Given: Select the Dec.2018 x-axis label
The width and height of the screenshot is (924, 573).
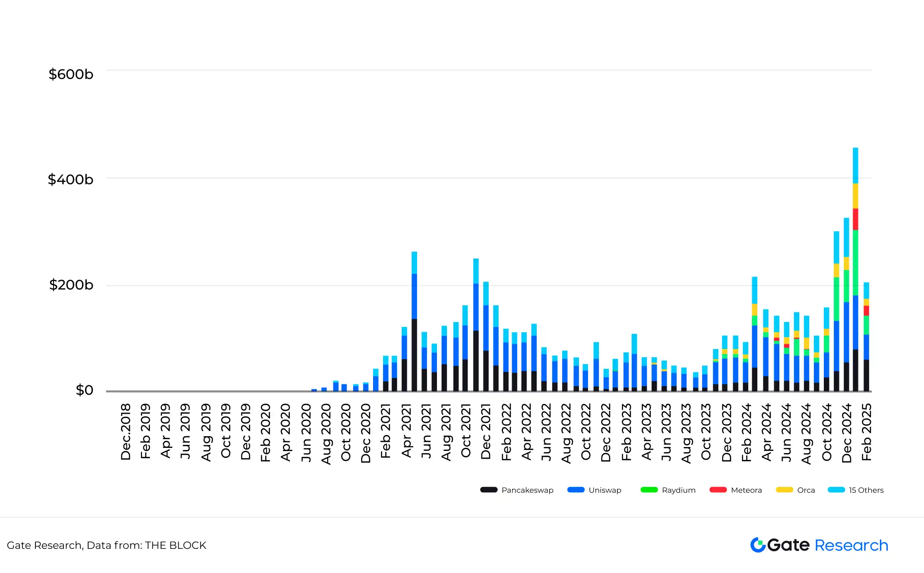Looking at the screenshot, I should (x=126, y=432).
